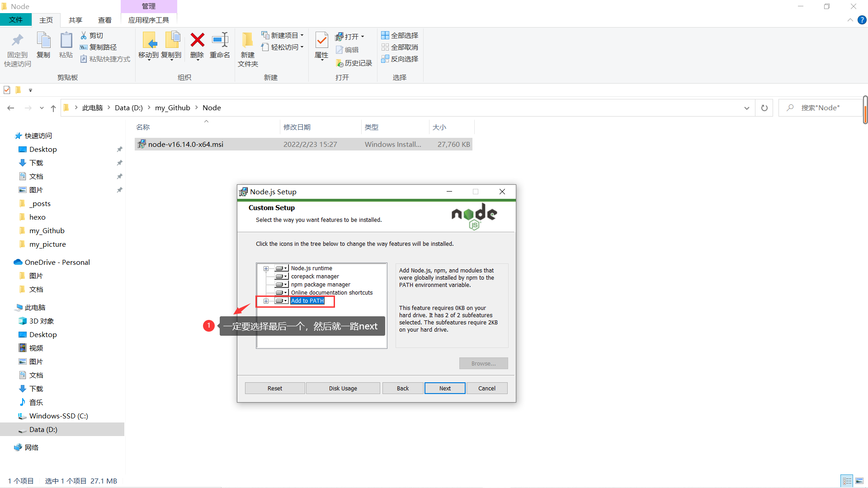Click the Disk Usage button
868x488 pixels.
point(343,388)
